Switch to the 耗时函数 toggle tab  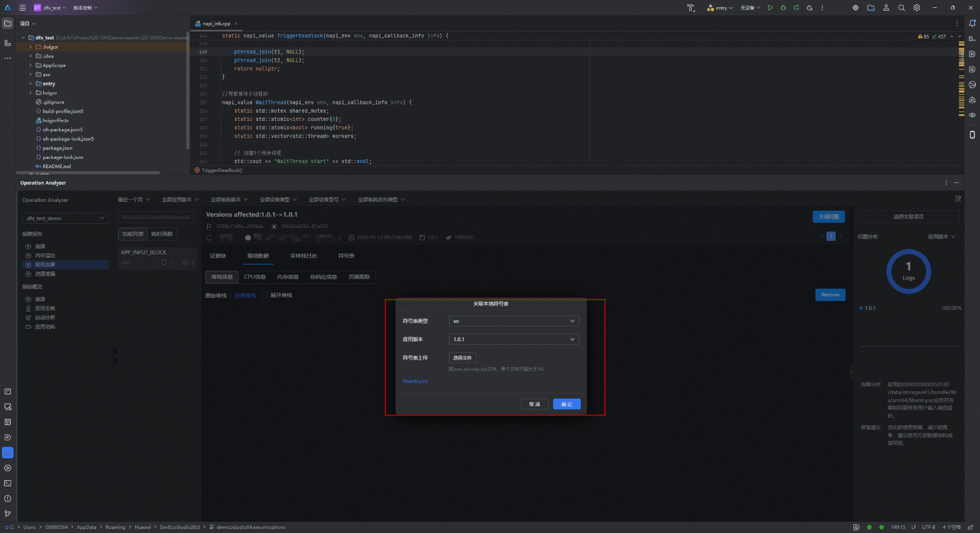tap(162, 234)
